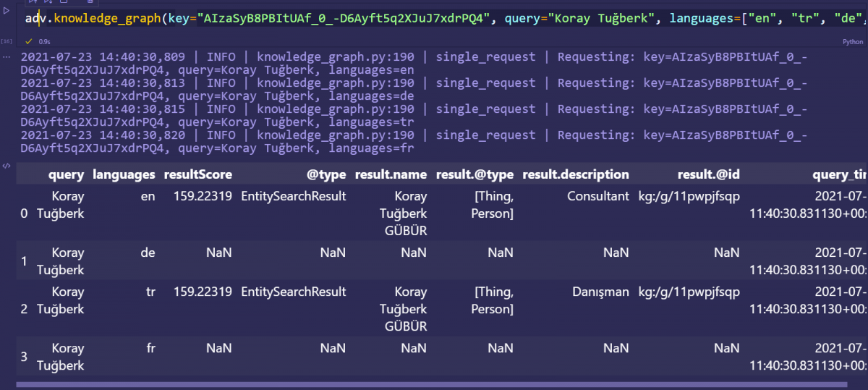Click 'Koray Tuğberk' query cell in row 3

61,357
